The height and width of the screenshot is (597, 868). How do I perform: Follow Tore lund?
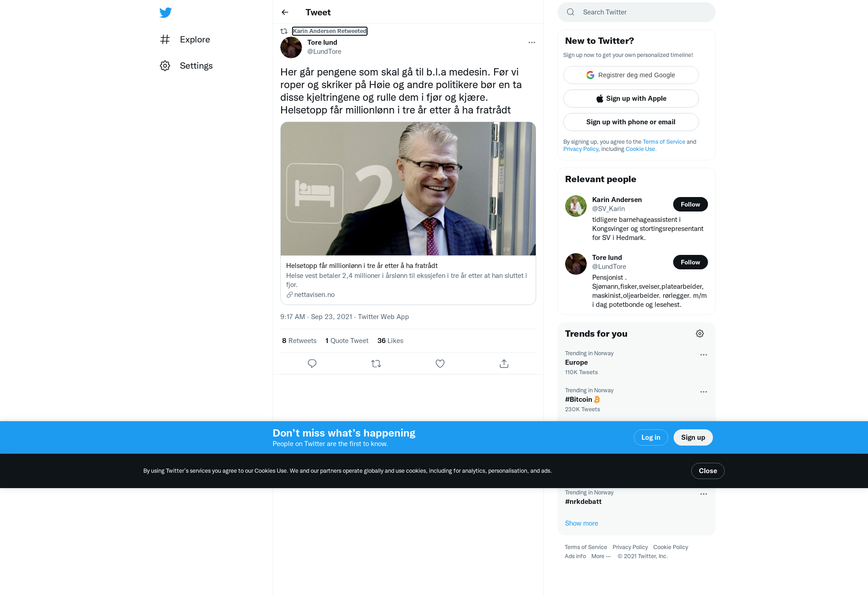tap(690, 262)
